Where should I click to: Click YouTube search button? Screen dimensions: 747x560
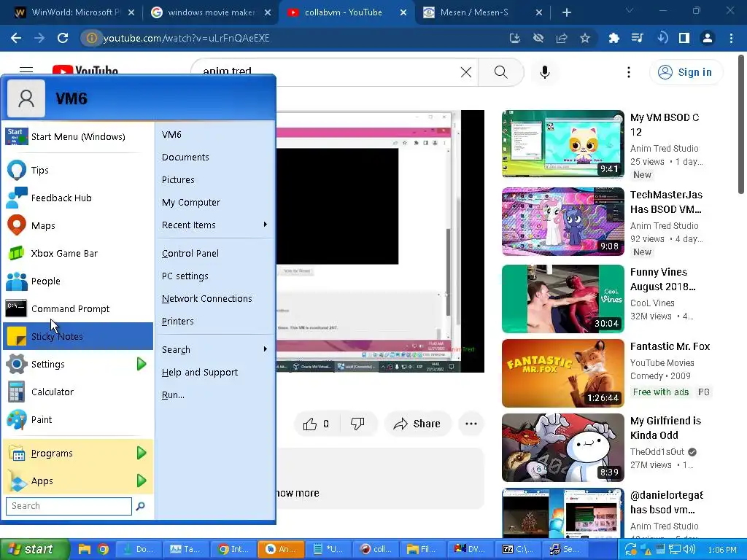click(x=500, y=72)
